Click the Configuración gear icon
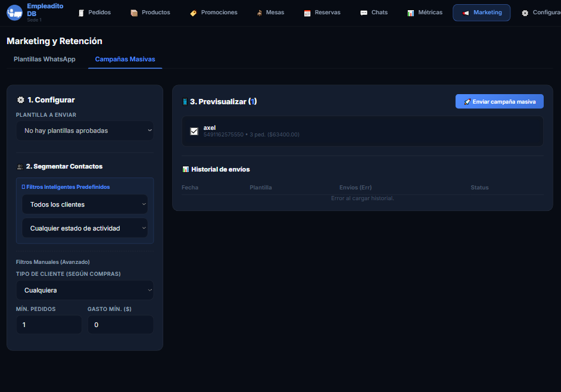 (525, 13)
